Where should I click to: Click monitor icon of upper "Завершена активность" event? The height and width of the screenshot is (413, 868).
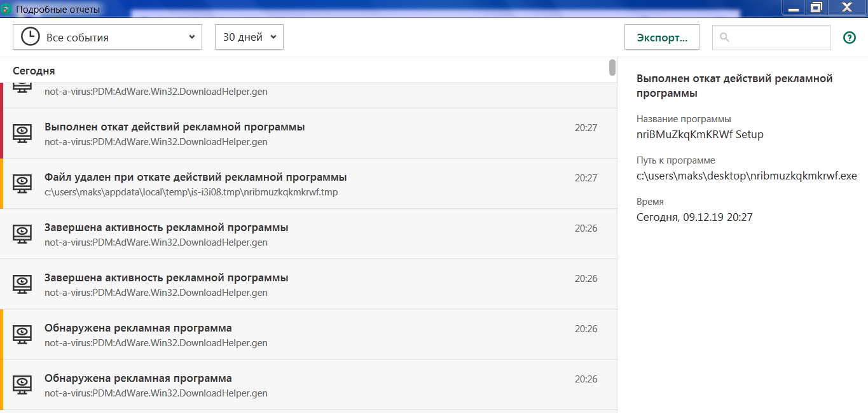pyautogui.click(x=22, y=234)
